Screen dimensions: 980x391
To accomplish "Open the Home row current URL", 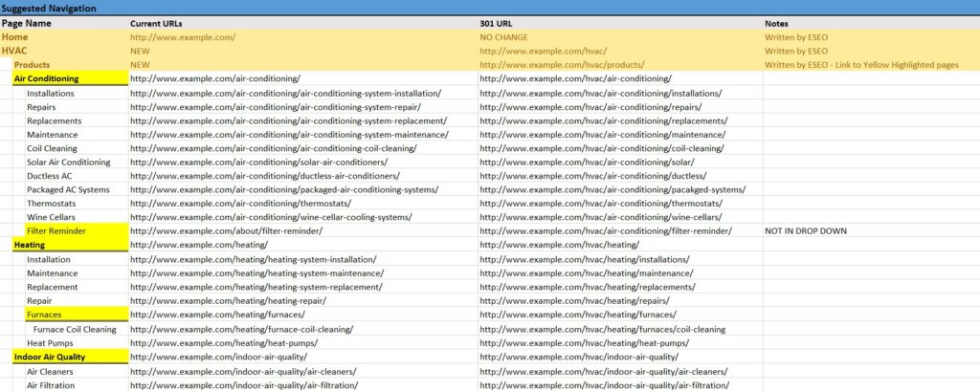I will tap(183, 37).
